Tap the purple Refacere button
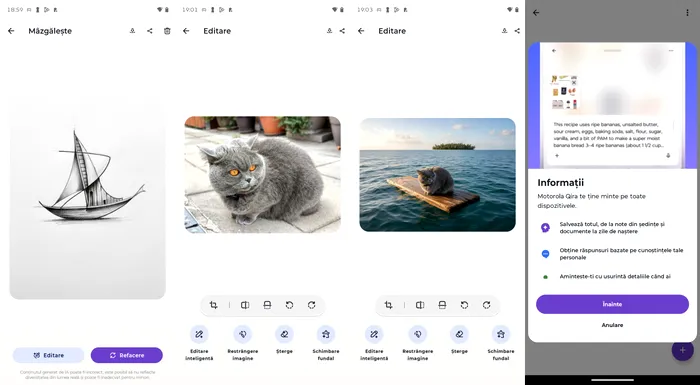 [x=127, y=355]
